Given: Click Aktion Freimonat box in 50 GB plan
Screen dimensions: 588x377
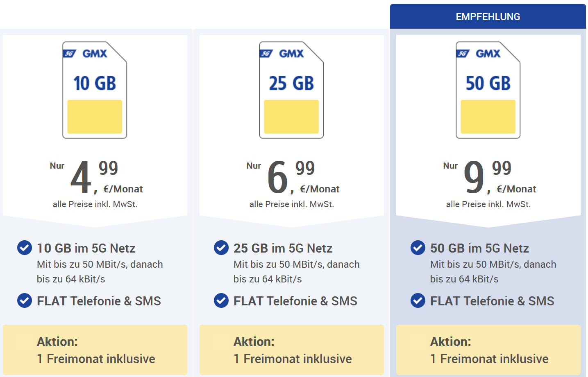Looking at the screenshot, I should pos(488,350).
